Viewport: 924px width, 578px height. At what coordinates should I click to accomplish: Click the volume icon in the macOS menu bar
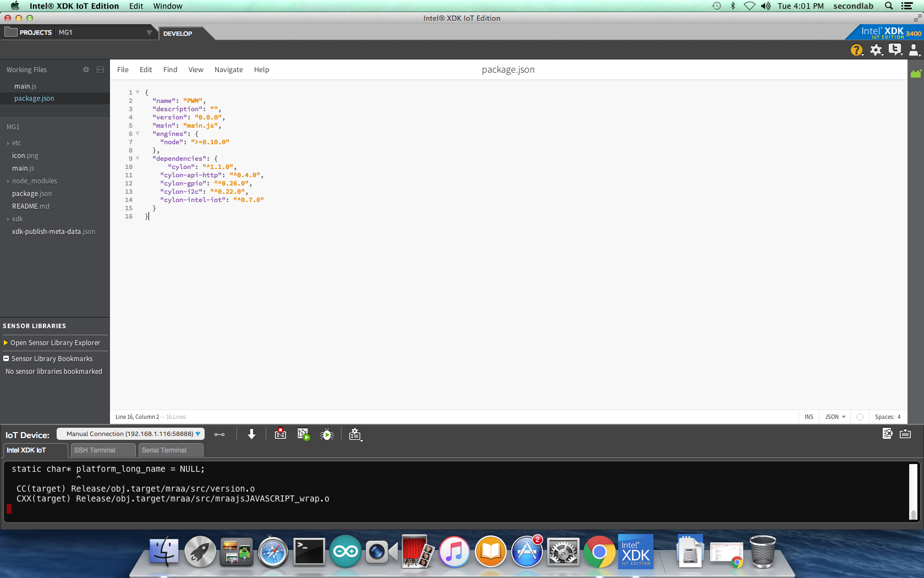coord(766,6)
